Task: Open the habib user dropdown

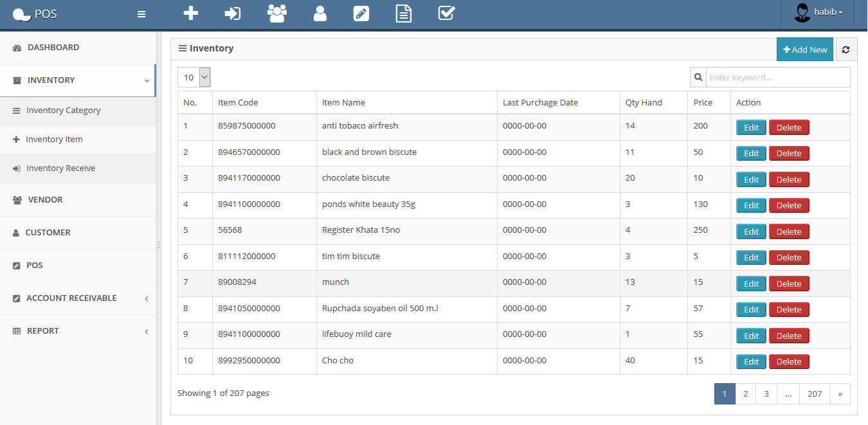Action: [x=818, y=13]
